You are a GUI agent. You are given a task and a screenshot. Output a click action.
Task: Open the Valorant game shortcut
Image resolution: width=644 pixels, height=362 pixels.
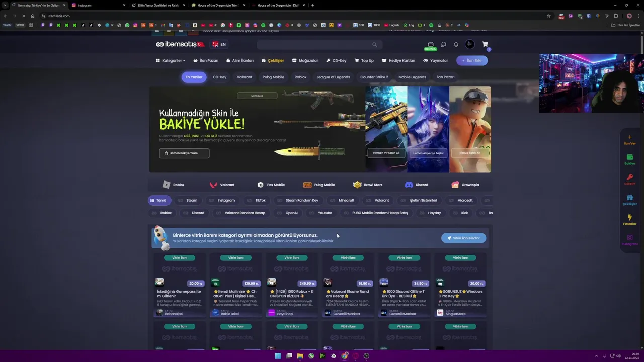[222, 185]
